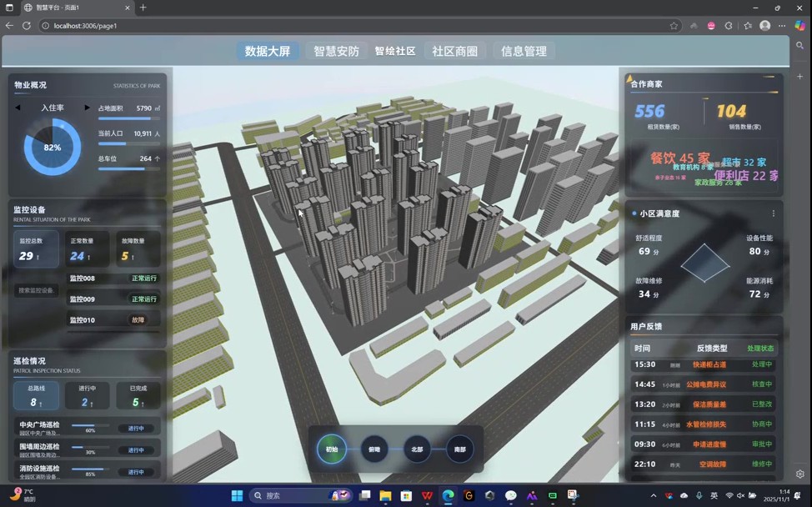The height and width of the screenshot is (507, 812).
Task: Expand hidden icons chevron in system tray
Action: point(654,494)
